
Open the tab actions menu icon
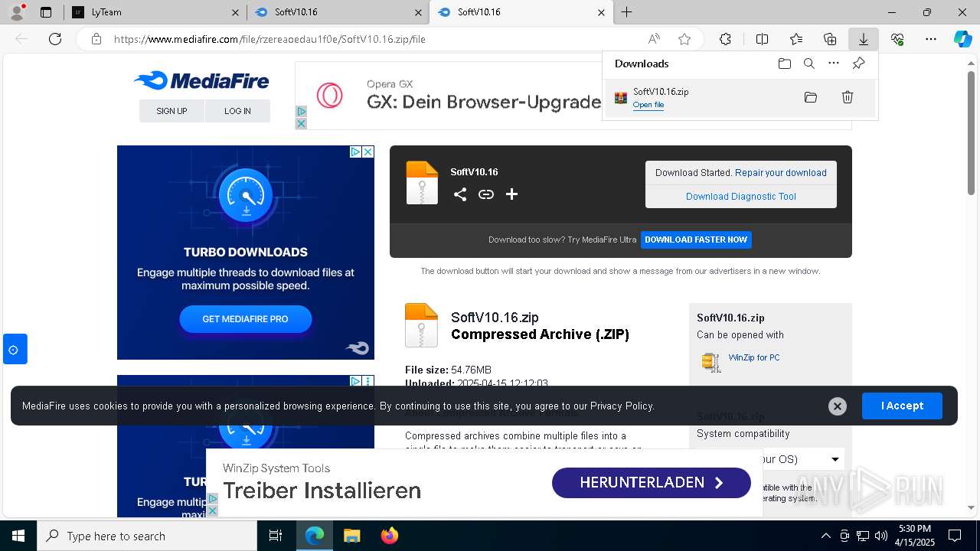pos(46,12)
